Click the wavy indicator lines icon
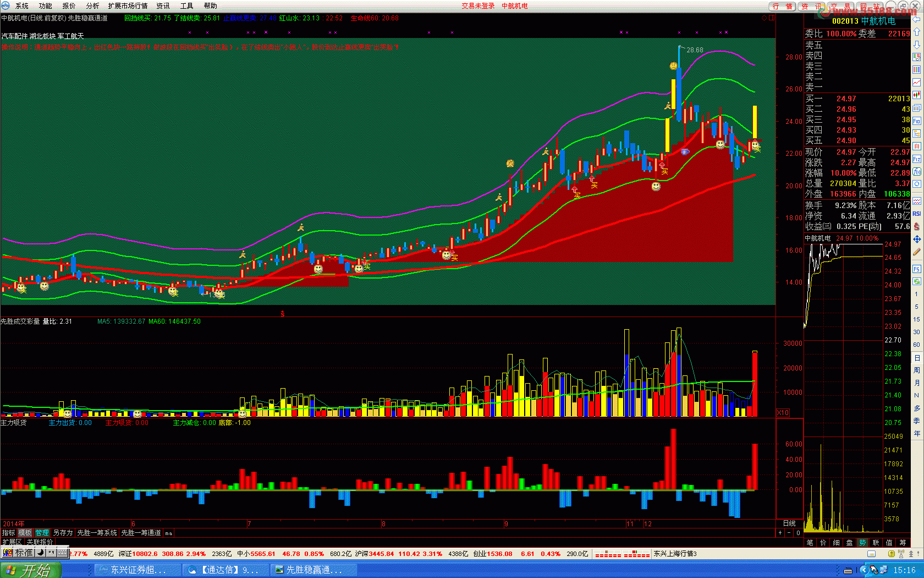This screenshot has height=578, width=924. [x=917, y=201]
